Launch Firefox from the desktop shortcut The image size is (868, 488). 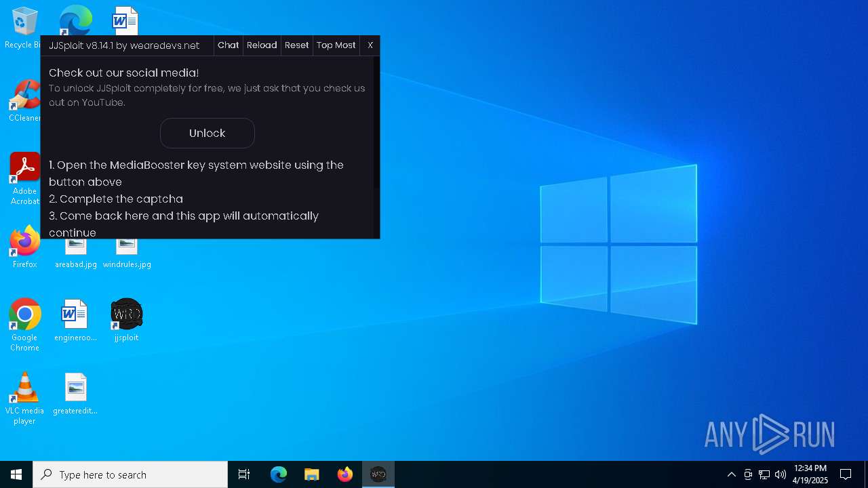coord(24,247)
